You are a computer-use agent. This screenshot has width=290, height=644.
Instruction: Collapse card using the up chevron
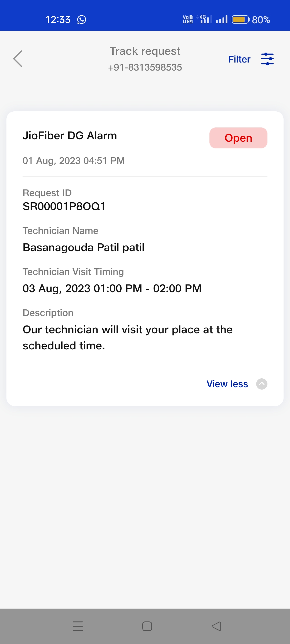pos(262,384)
